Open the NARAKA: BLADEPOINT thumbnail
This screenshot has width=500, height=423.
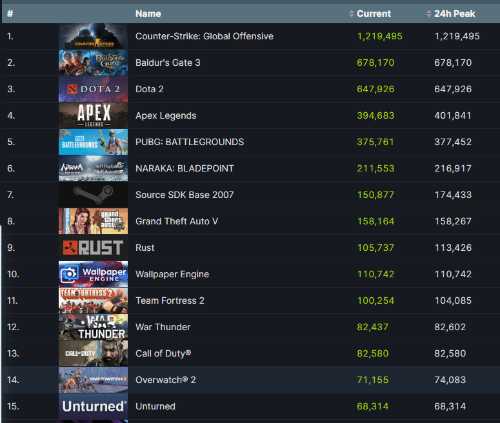(x=93, y=168)
